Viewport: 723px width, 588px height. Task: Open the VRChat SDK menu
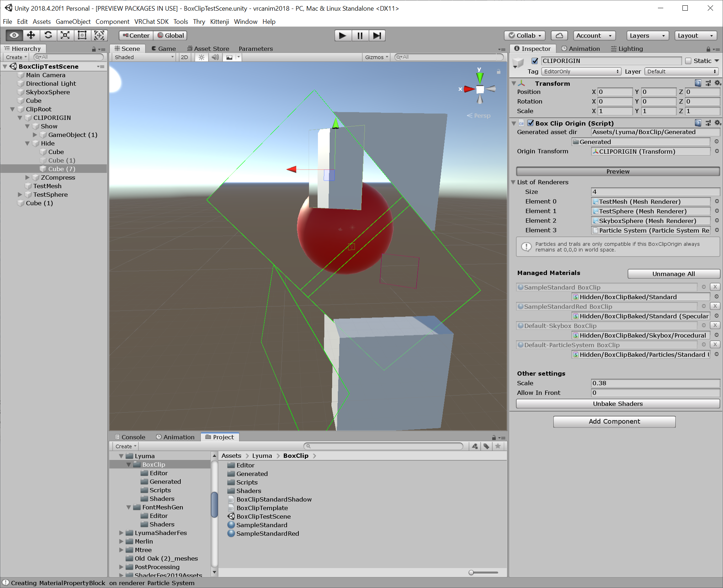coord(151,22)
